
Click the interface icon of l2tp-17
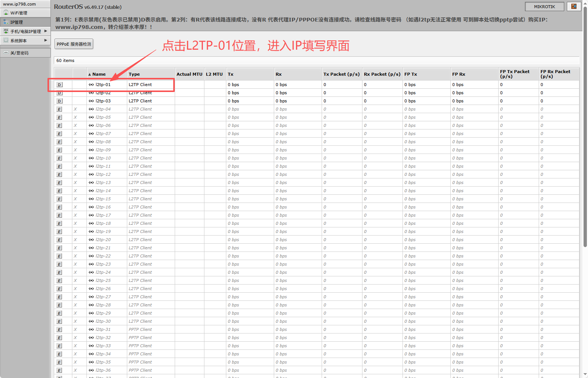91,215
